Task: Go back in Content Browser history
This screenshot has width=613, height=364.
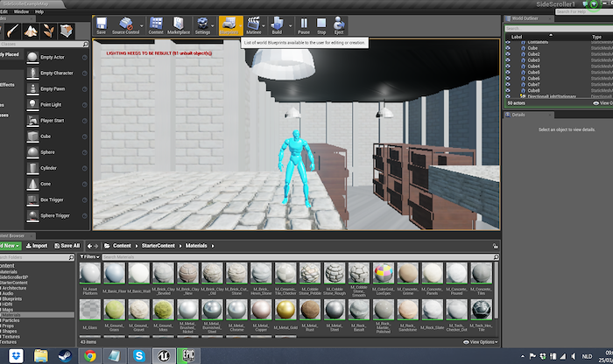Action: (x=89, y=246)
